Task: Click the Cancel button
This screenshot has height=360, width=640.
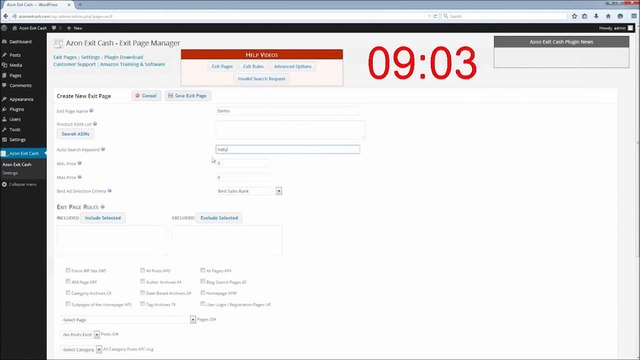Action: tap(146, 96)
